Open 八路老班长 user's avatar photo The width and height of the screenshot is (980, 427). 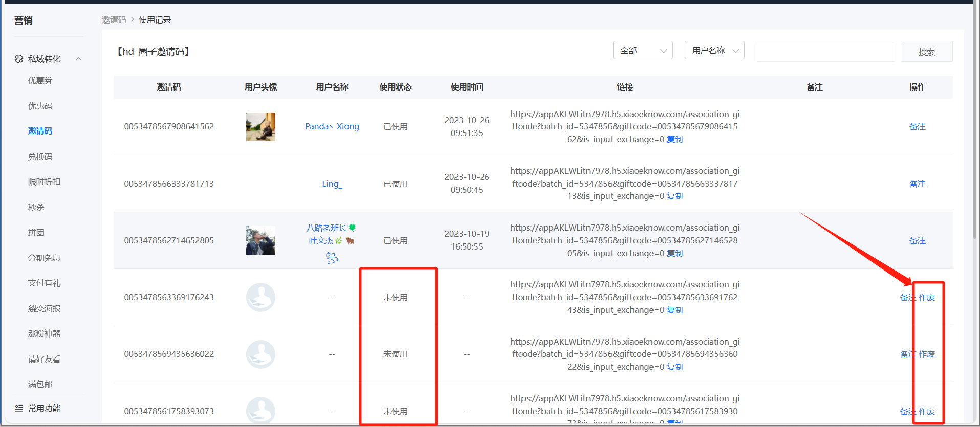[260, 240]
